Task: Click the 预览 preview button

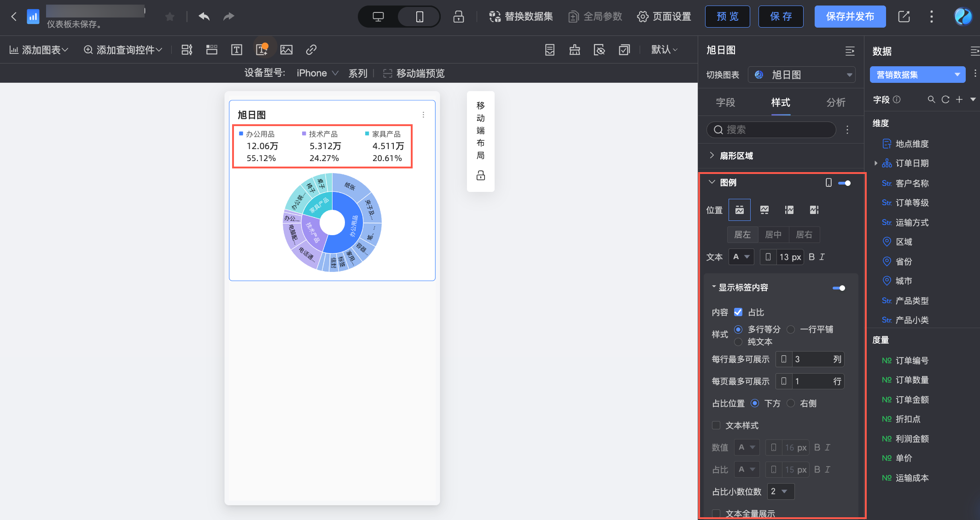Action: (727, 17)
